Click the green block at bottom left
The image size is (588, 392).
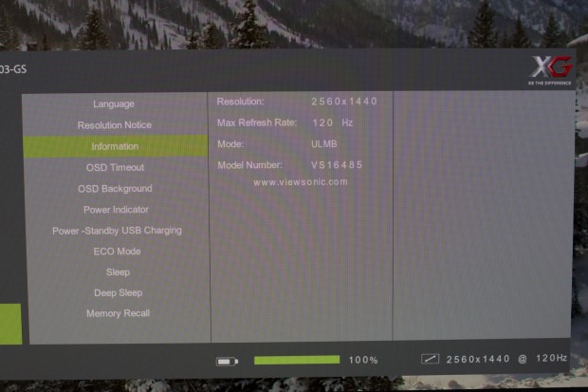click(x=10, y=324)
